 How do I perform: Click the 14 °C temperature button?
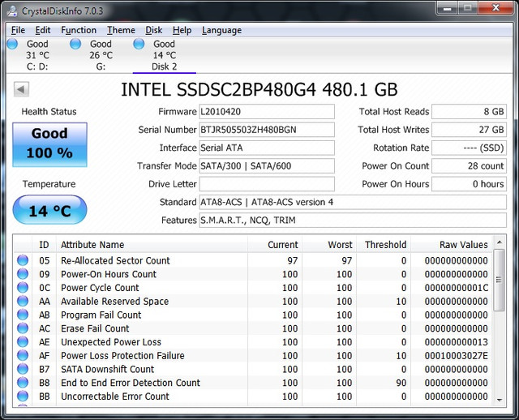point(50,210)
